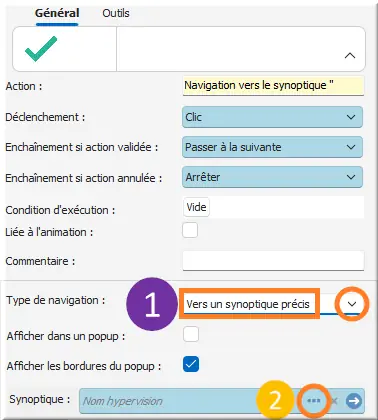Switch to the Outils tab
The width and height of the screenshot is (378, 420).
(x=116, y=13)
